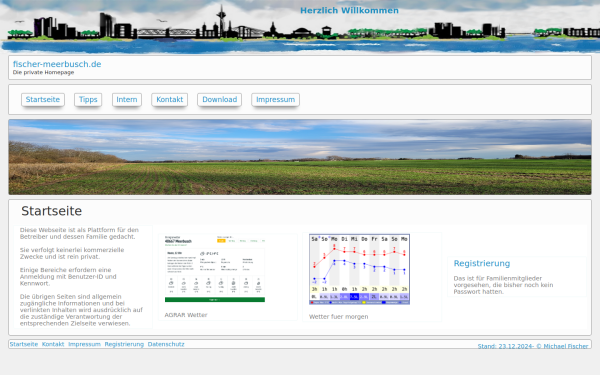Click the Das ist für Familienmitglieder description
This screenshot has height=375, width=600.
tap(503, 285)
